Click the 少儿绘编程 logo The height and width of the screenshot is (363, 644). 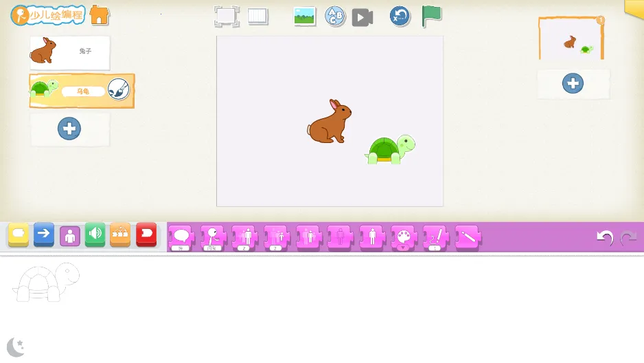[47, 15]
